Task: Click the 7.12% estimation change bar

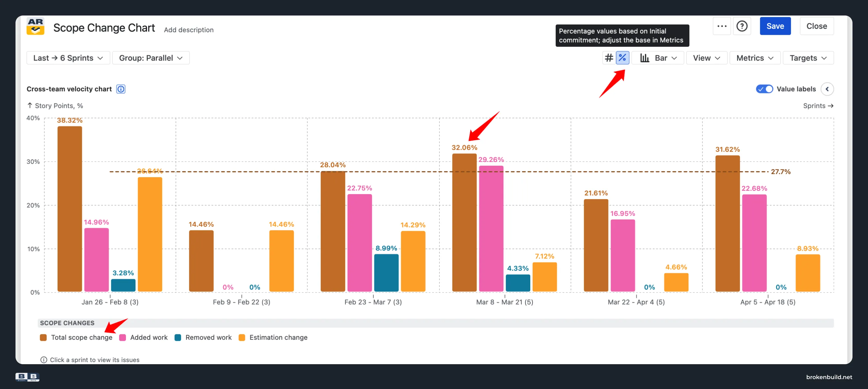Action: coord(545,277)
